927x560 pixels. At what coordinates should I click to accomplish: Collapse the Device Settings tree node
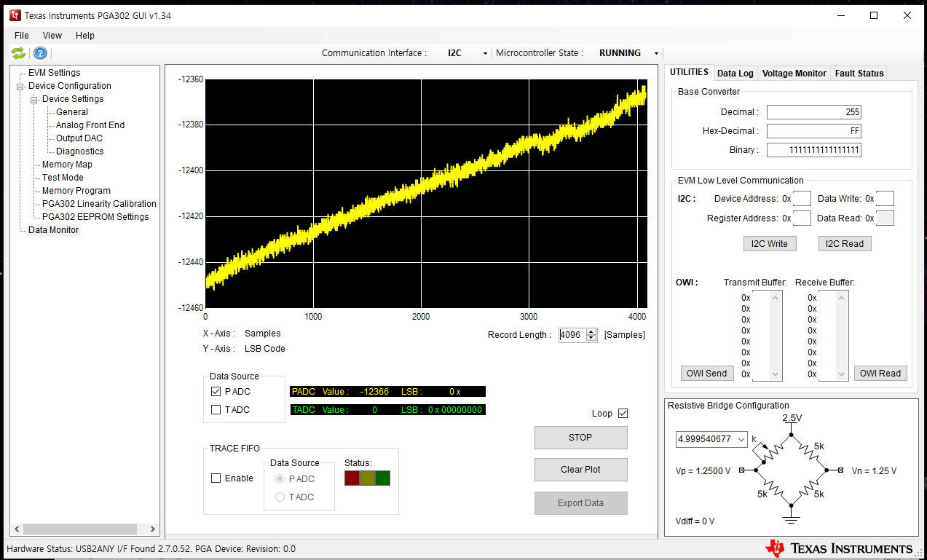(33, 99)
